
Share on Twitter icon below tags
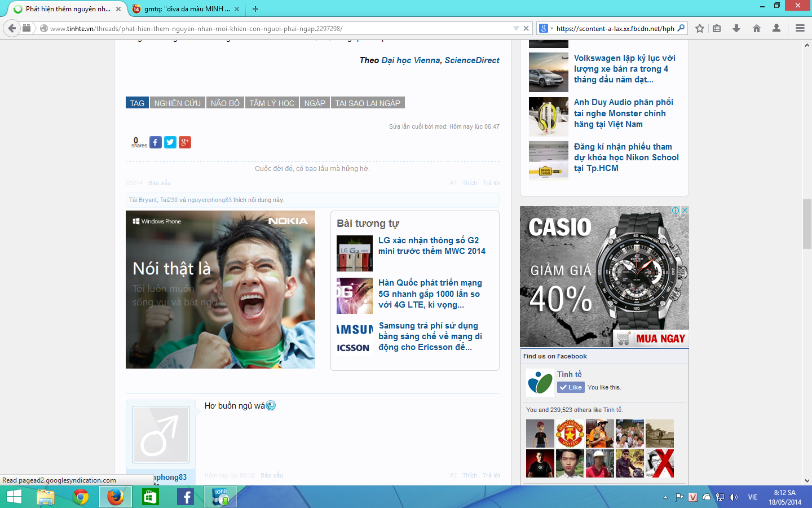tap(170, 142)
